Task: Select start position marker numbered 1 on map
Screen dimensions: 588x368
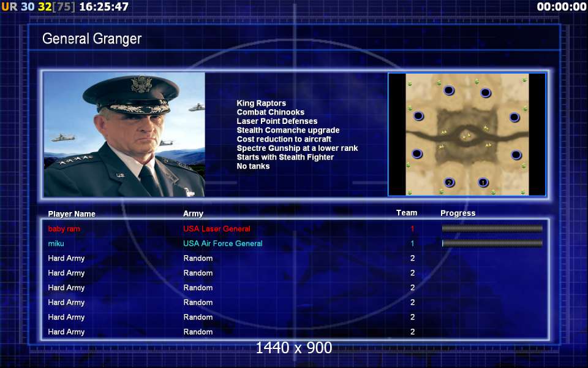Action: [483, 183]
